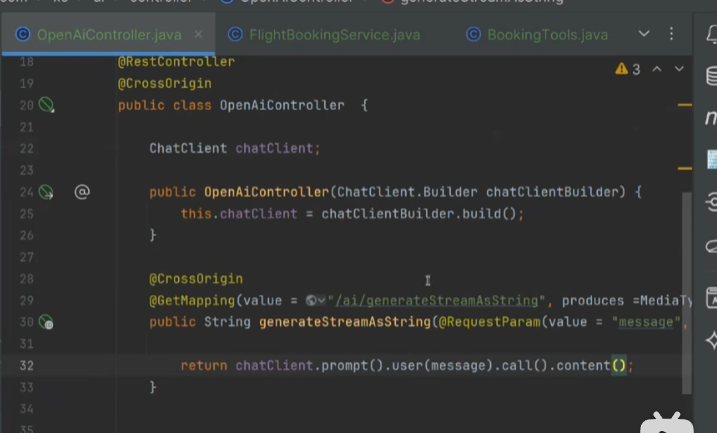Open the Maven tool window icon

point(711,117)
